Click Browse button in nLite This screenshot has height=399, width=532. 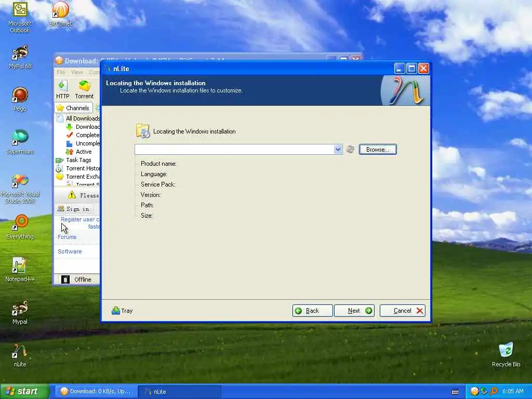click(378, 150)
